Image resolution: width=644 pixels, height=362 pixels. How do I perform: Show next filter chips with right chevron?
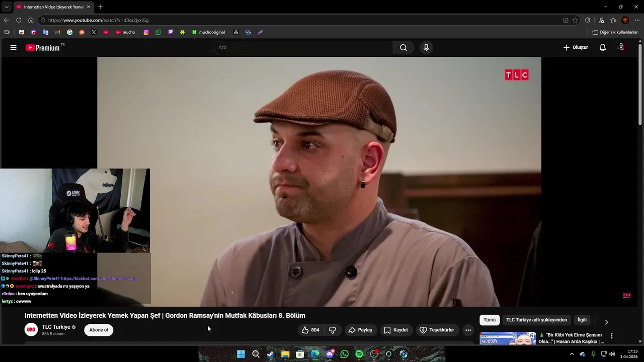click(x=606, y=322)
